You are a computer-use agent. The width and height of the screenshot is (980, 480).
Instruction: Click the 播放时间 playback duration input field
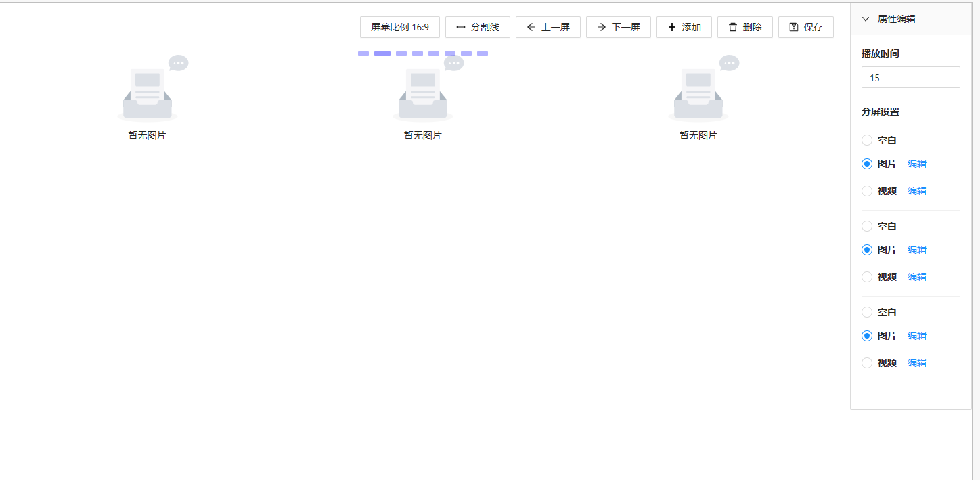click(x=910, y=77)
